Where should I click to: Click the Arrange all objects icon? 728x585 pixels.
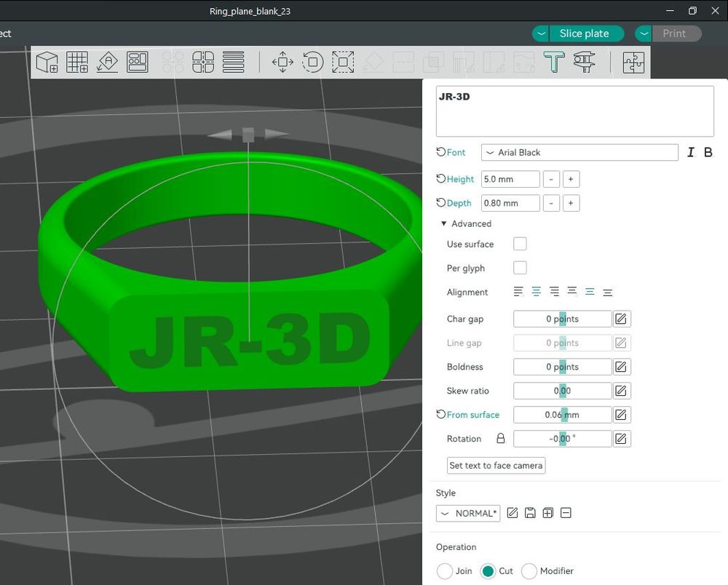tap(138, 62)
